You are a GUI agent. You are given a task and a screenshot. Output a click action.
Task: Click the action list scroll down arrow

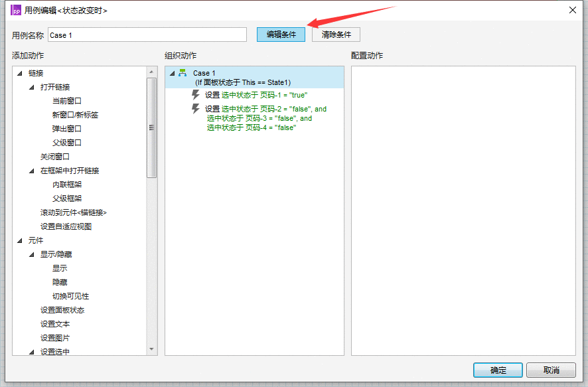(x=151, y=349)
